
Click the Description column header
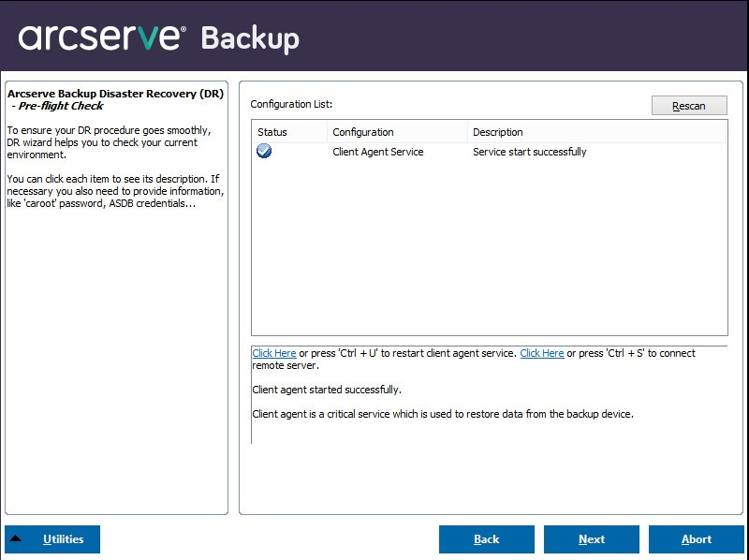coord(498,132)
